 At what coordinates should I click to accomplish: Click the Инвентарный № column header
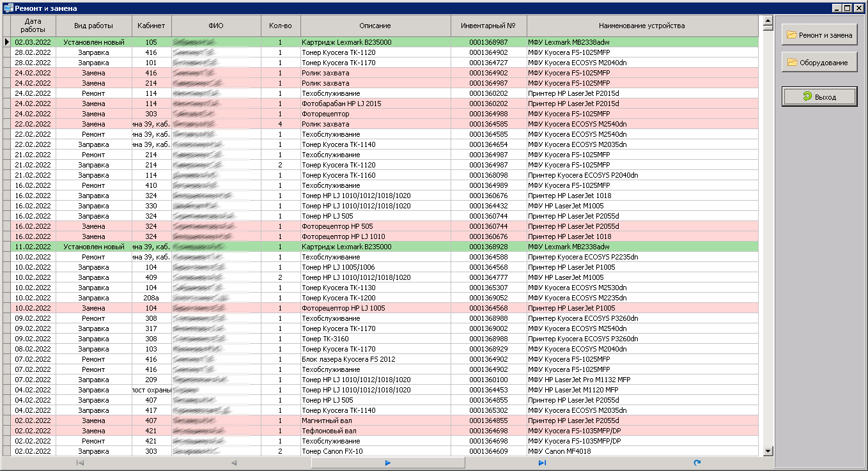point(489,26)
